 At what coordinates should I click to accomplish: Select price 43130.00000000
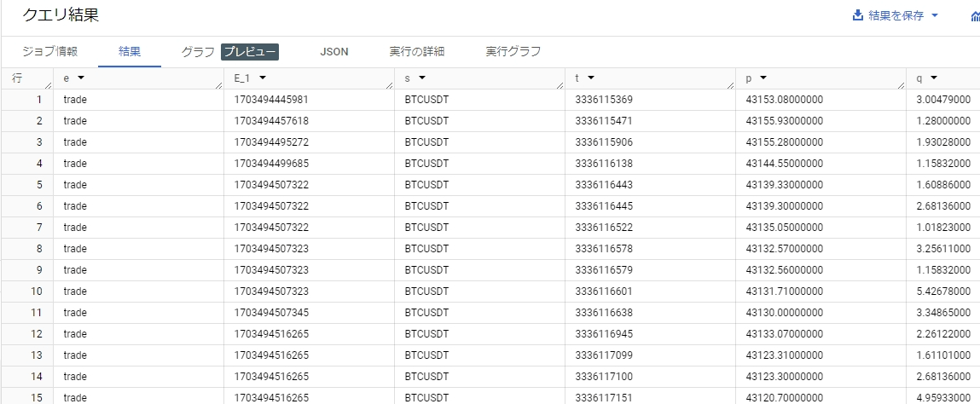click(785, 312)
